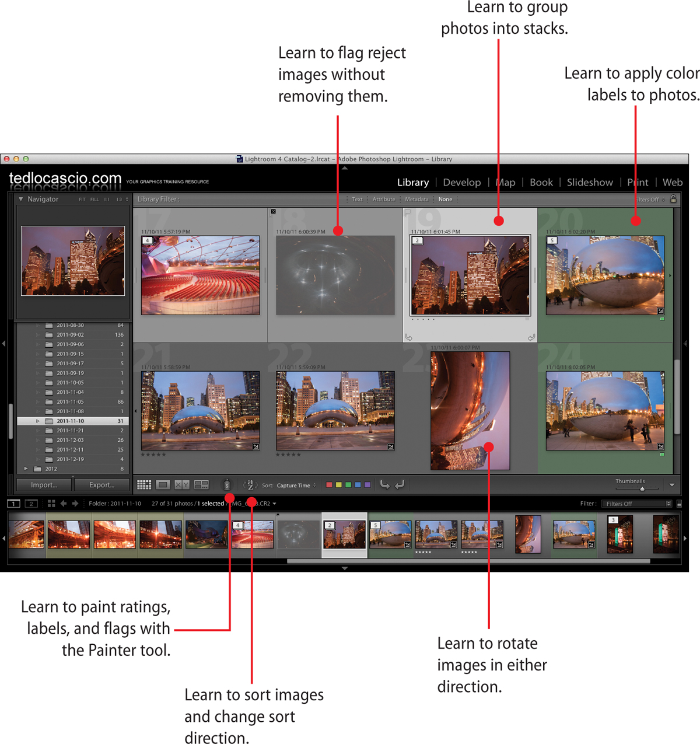Toggle flag on selected photo 19
This screenshot has width=700, height=744.
pyautogui.click(x=408, y=212)
